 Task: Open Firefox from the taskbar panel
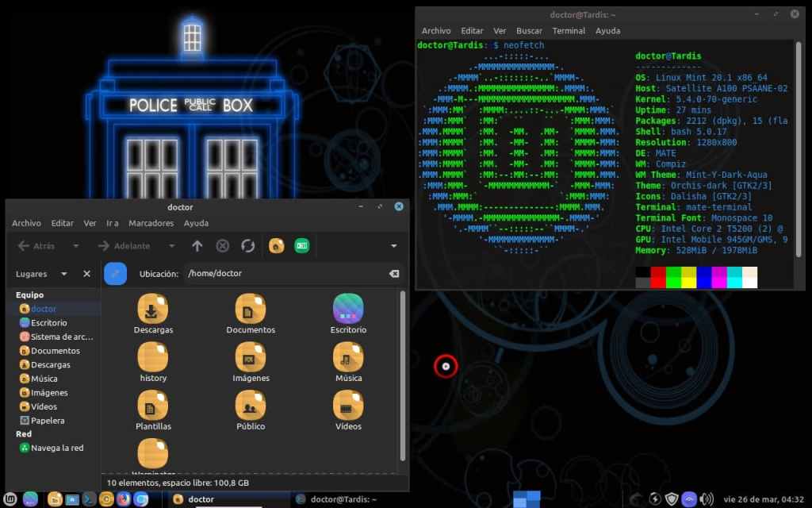[x=124, y=499]
